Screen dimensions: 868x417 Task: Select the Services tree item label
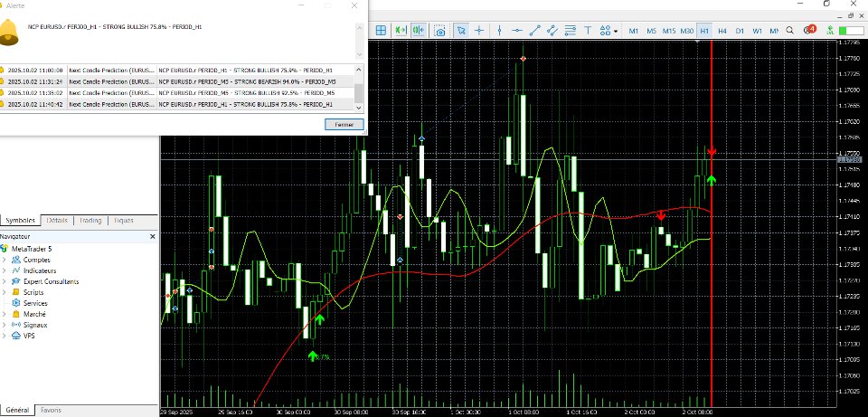click(35, 303)
